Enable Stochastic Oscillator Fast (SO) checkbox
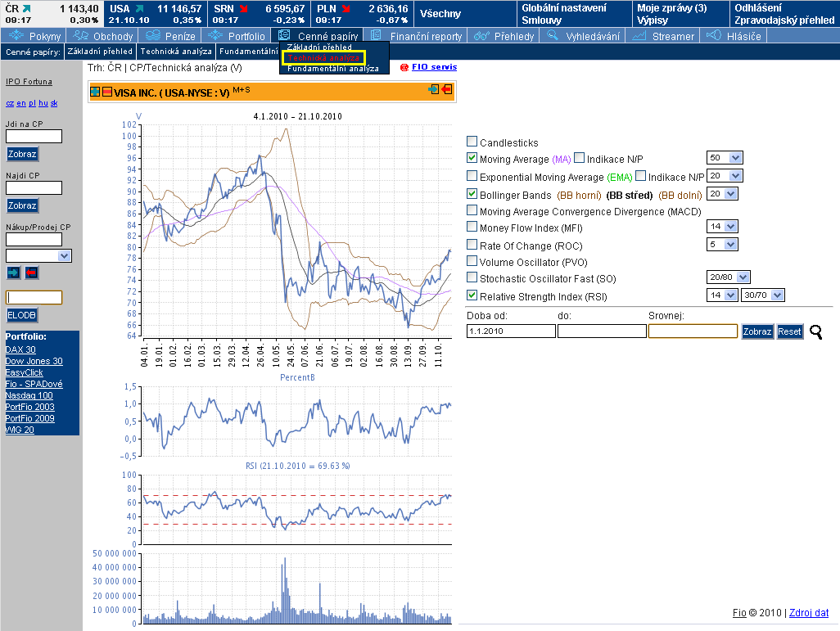This screenshot has width=840, height=631. click(472, 277)
